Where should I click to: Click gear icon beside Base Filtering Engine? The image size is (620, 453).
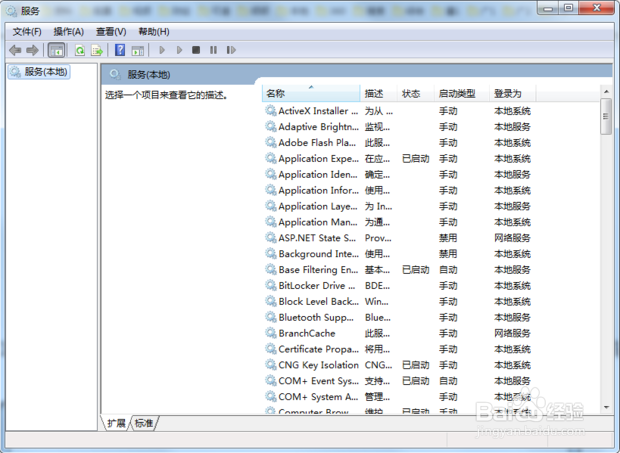pos(271,270)
